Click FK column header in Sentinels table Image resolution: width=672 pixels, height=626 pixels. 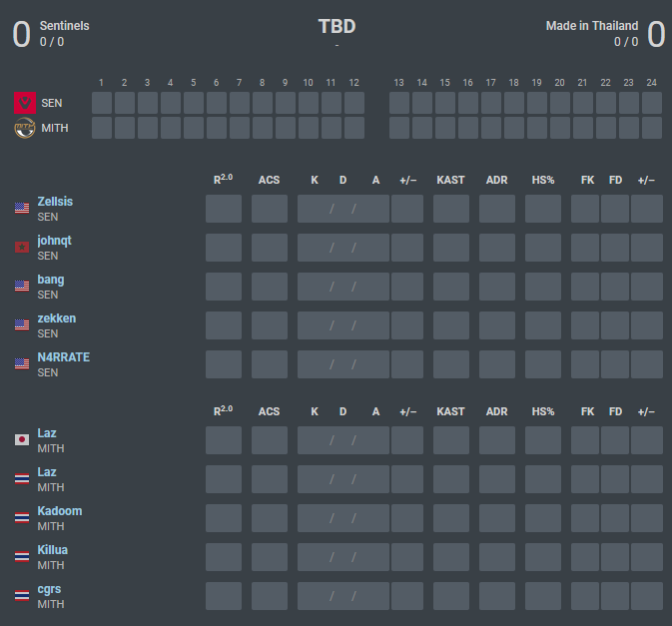click(587, 180)
